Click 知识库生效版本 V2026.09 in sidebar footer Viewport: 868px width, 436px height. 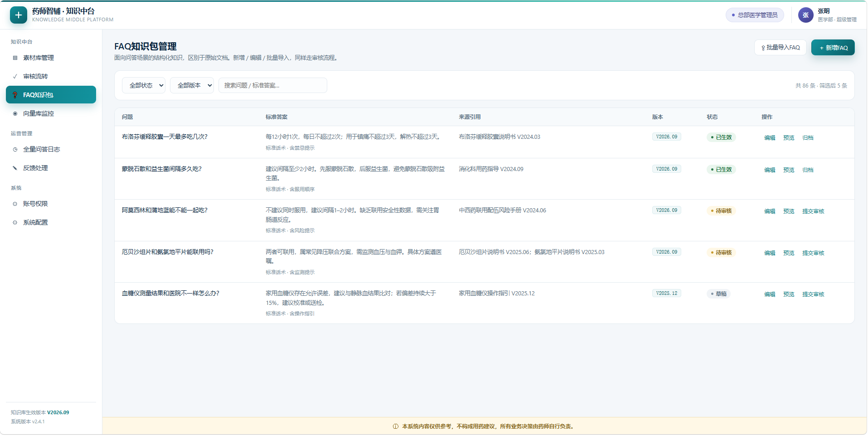click(x=40, y=413)
